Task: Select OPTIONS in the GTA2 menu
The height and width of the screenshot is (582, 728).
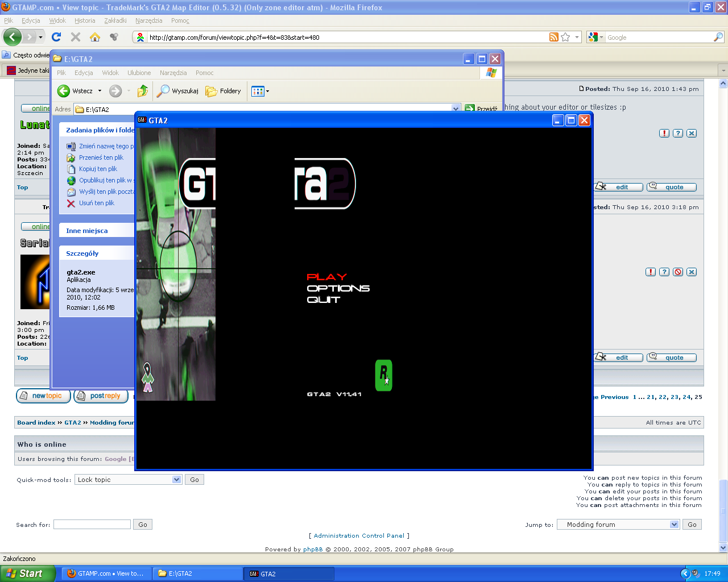Action: pyautogui.click(x=338, y=288)
